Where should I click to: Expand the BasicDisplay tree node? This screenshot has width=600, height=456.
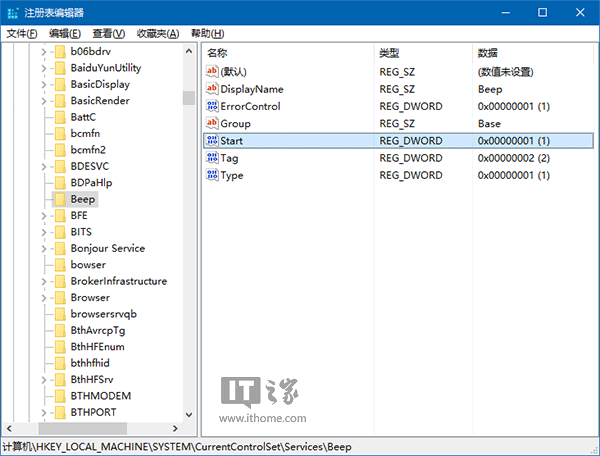(43, 85)
